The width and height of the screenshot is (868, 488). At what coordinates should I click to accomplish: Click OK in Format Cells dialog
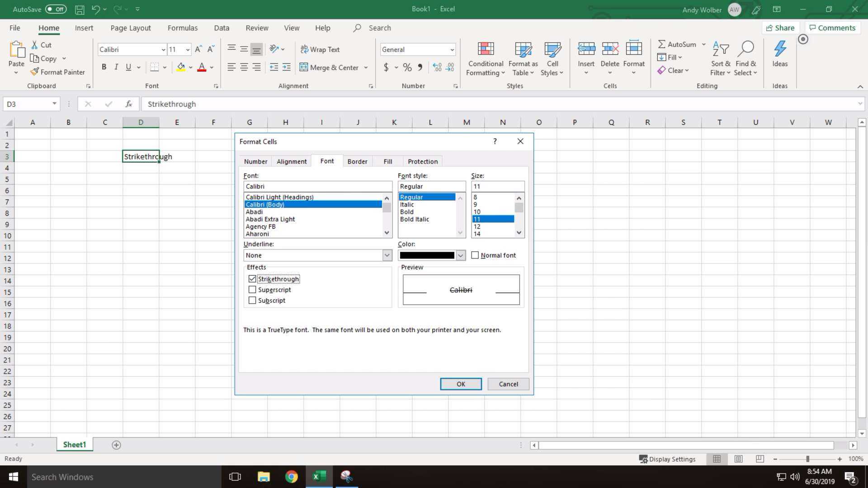[x=461, y=384]
